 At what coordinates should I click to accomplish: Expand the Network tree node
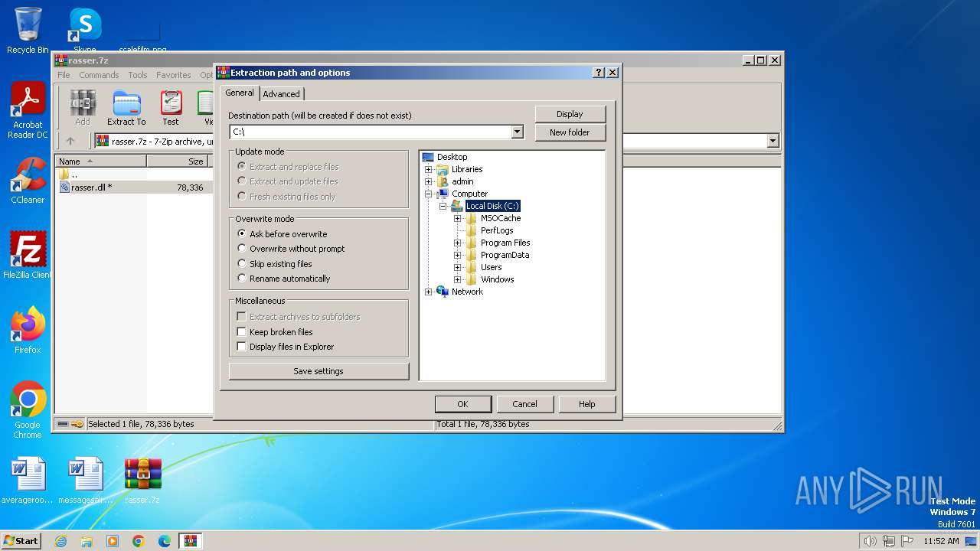[429, 292]
